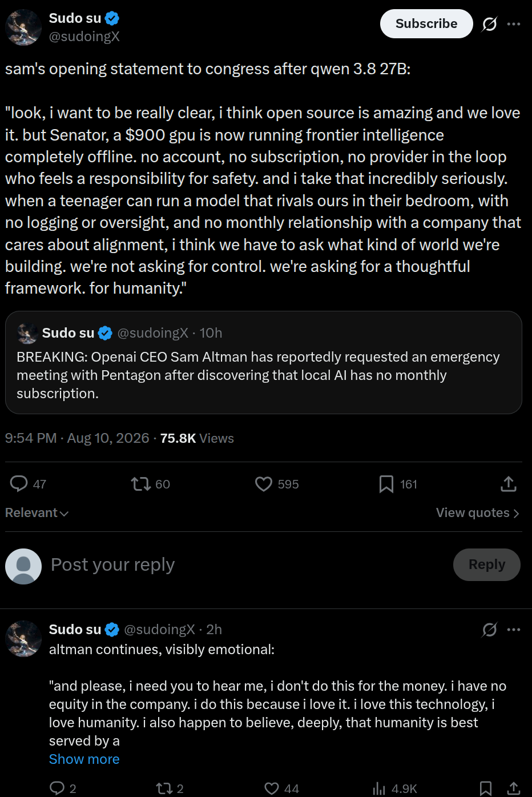This screenshot has height=797, width=532.
Task: Expand the Relevant sort dropdown
Action: 37,513
